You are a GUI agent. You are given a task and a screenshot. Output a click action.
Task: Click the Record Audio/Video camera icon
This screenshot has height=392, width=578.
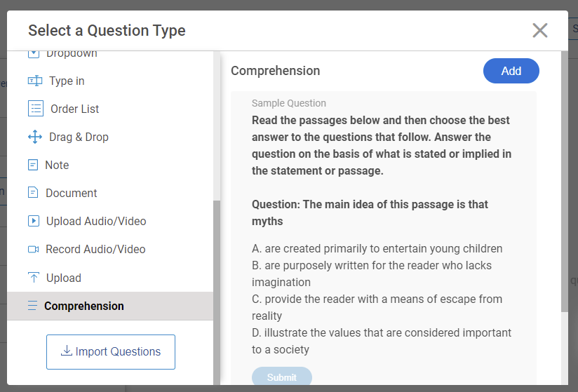[x=33, y=249]
